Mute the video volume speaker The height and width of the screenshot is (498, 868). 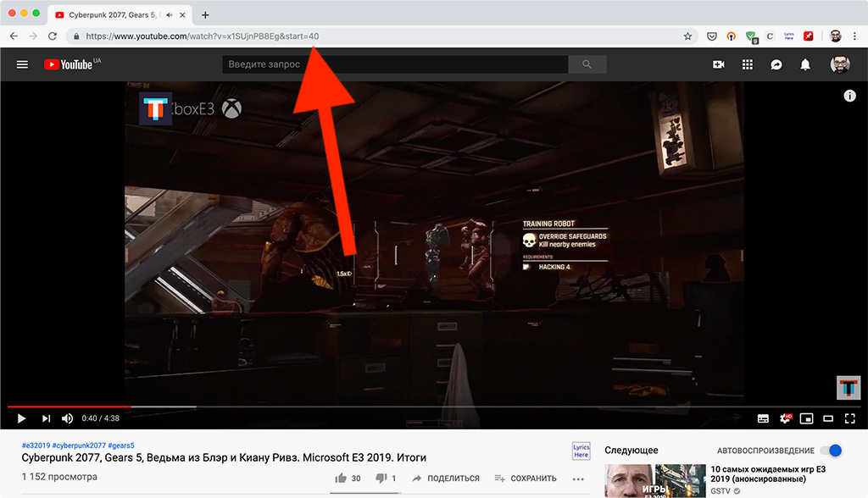pyautogui.click(x=67, y=418)
